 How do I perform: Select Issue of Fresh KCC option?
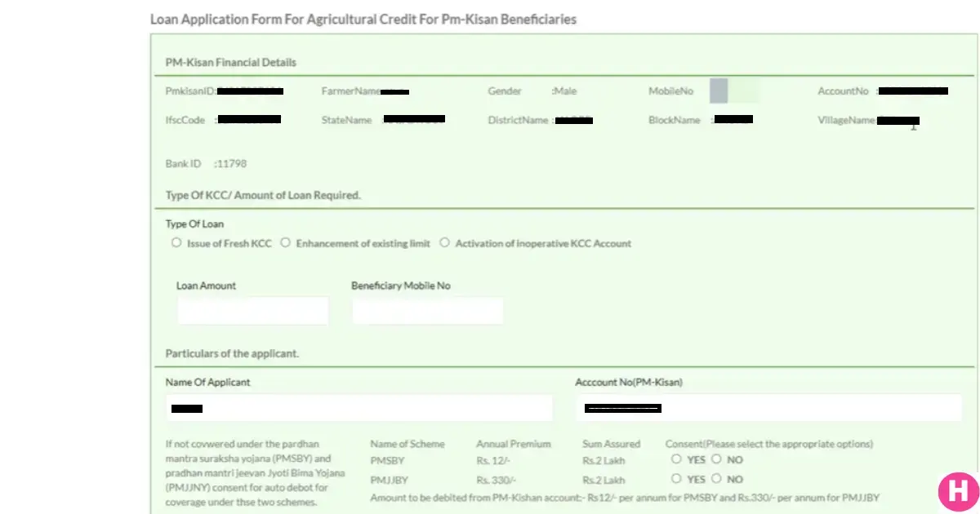click(x=176, y=241)
